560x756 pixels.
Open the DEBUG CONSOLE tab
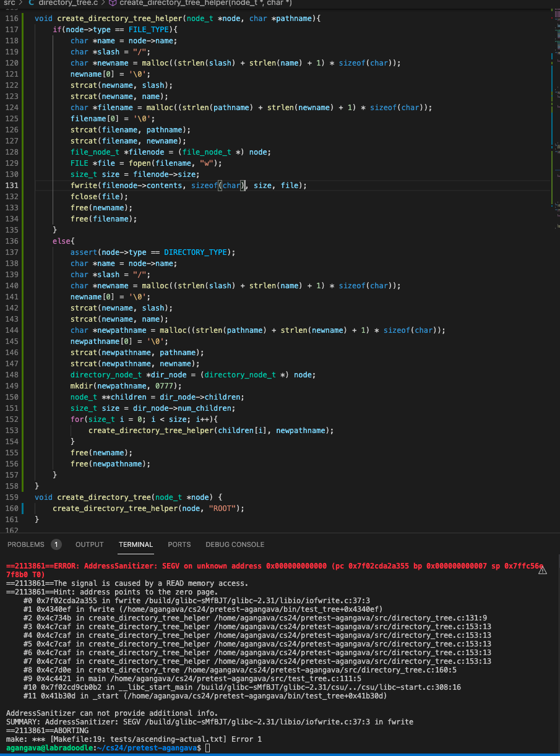click(235, 544)
